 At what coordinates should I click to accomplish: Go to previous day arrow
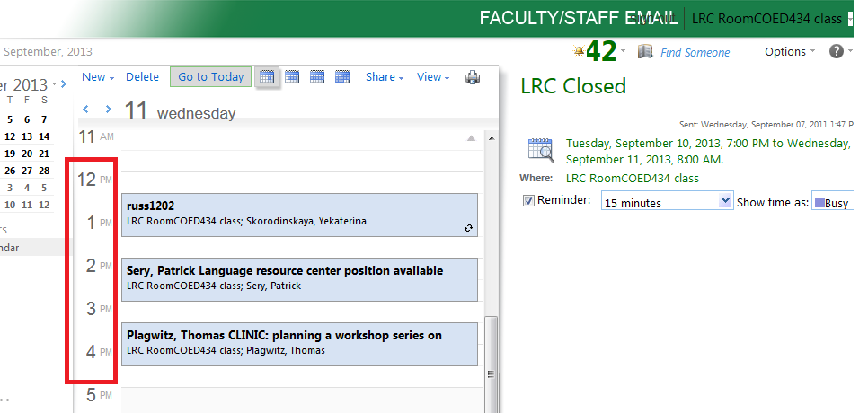pyautogui.click(x=86, y=110)
